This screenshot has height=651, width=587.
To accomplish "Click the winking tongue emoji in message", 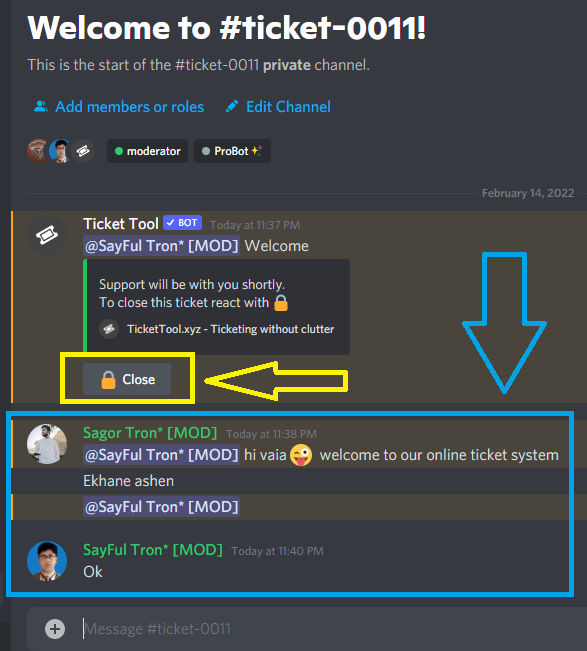I will [301, 455].
